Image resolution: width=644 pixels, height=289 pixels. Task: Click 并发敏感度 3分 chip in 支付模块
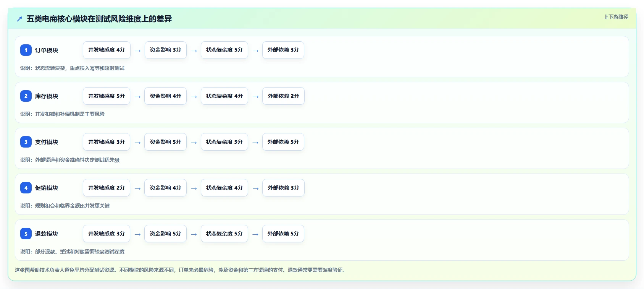107,142
